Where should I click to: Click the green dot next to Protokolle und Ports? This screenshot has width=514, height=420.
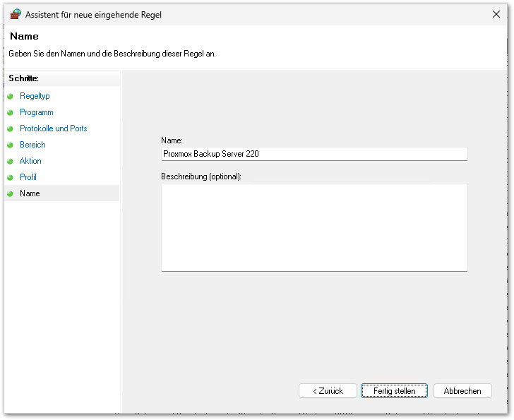[x=11, y=128]
